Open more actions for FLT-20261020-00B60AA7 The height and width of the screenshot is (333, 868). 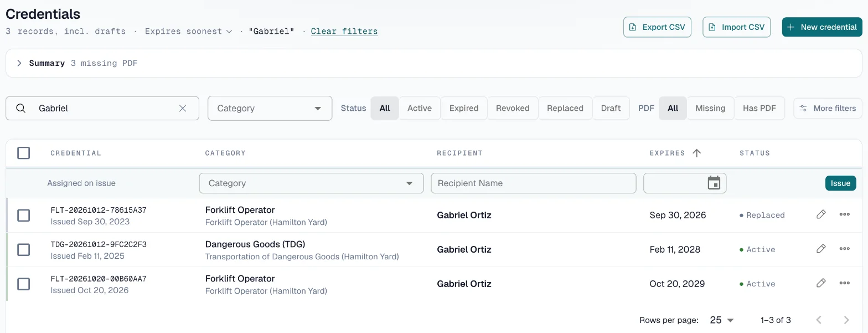pyautogui.click(x=844, y=283)
